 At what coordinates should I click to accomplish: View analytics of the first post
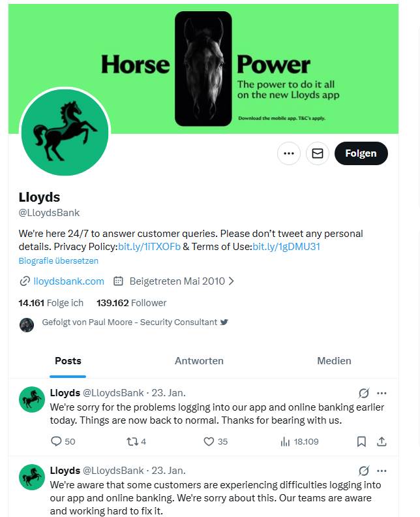285,442
